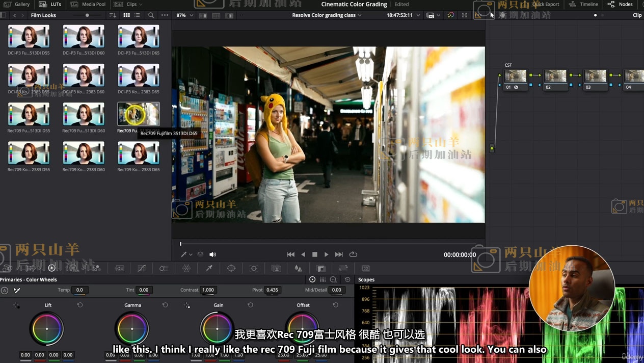The image size is (644, 363).
Task: Open the 3D stereoscopic palette
Action: click(365, 268)
